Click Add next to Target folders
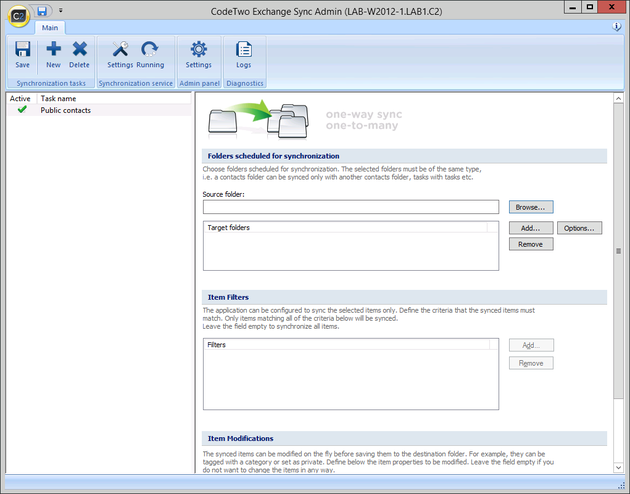Viewport: 630px width, 494px height. (x=531, y=228)
